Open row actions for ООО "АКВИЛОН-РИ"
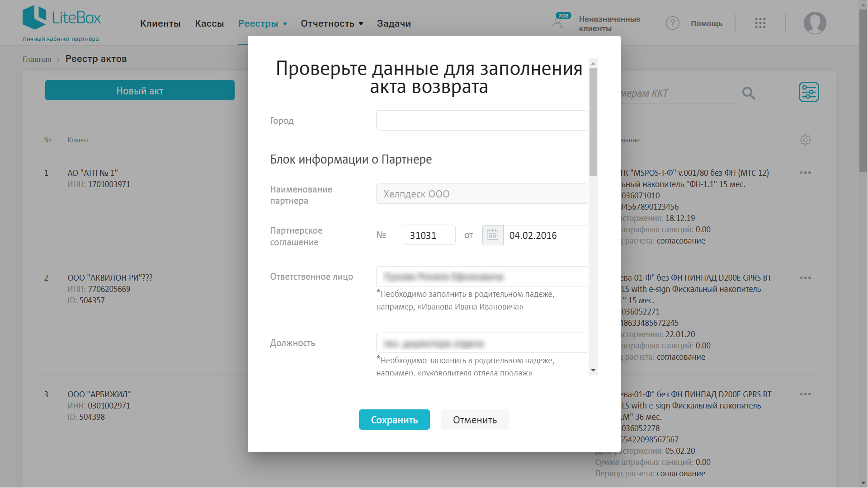The height and width of the screenshot is (488, 868). 805,277
